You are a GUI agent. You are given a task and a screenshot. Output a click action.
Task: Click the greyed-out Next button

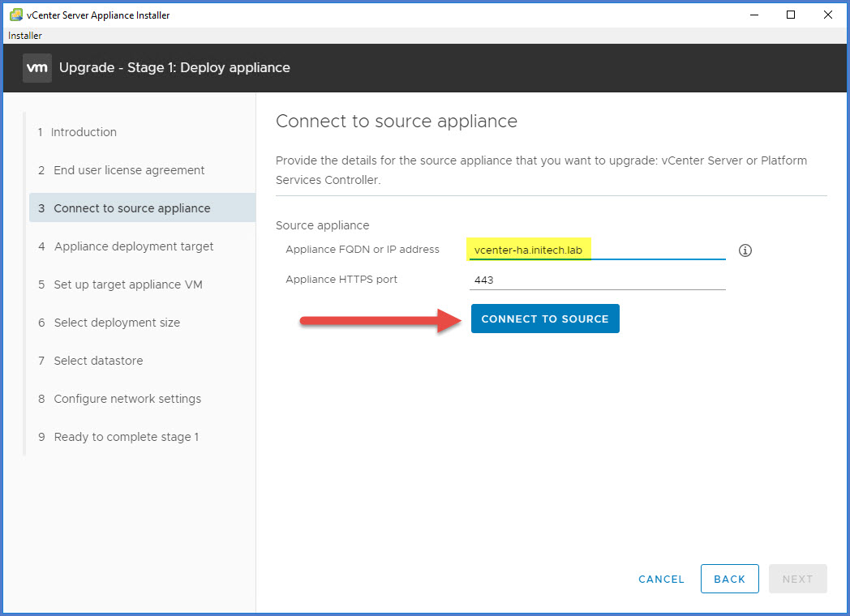pyautogui.click(x=797, y=579)
